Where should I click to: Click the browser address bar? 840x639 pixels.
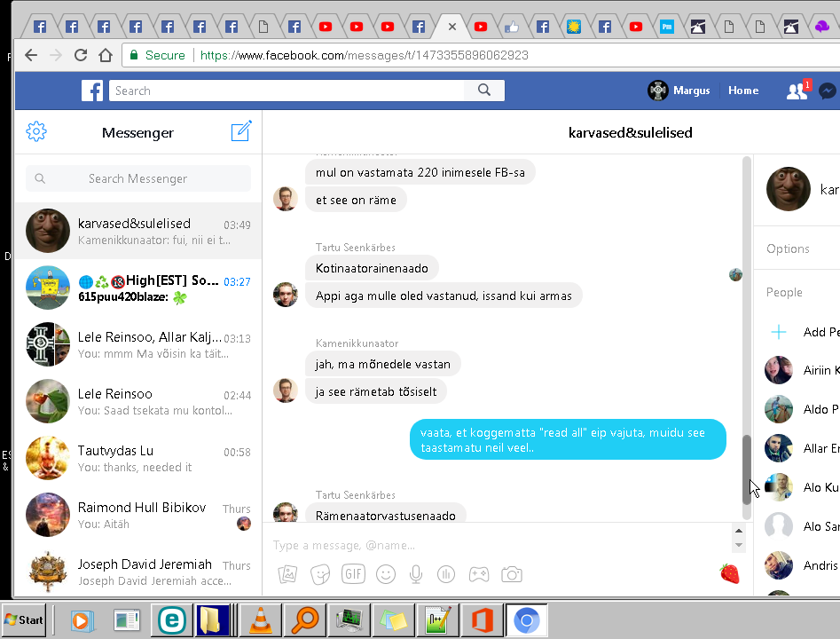click(483, 55)
